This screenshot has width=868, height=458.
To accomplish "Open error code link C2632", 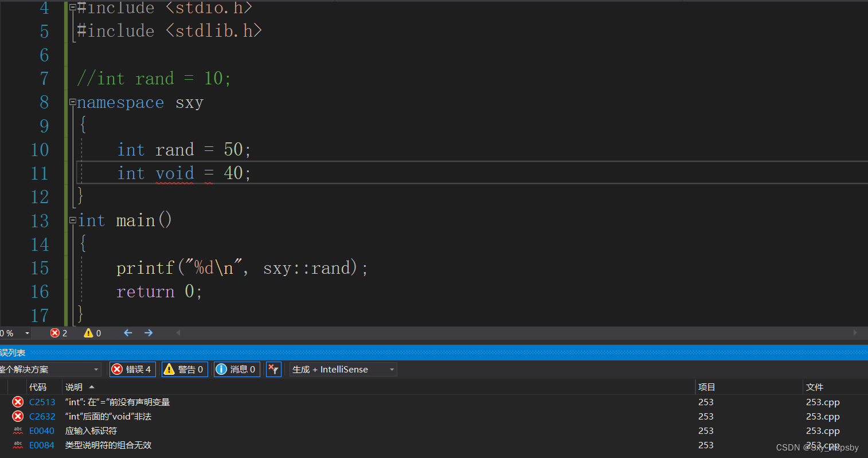I will 42,417.
